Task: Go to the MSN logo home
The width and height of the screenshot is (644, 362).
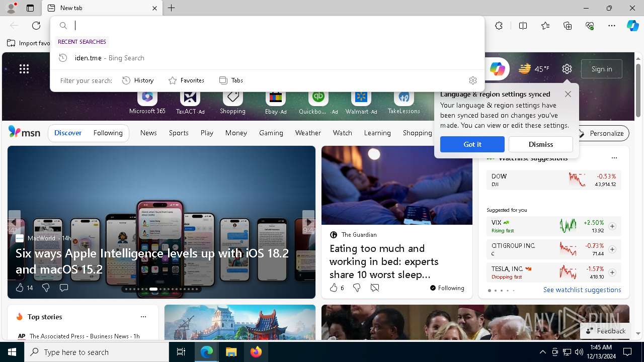Action: [x=24, y=132]
